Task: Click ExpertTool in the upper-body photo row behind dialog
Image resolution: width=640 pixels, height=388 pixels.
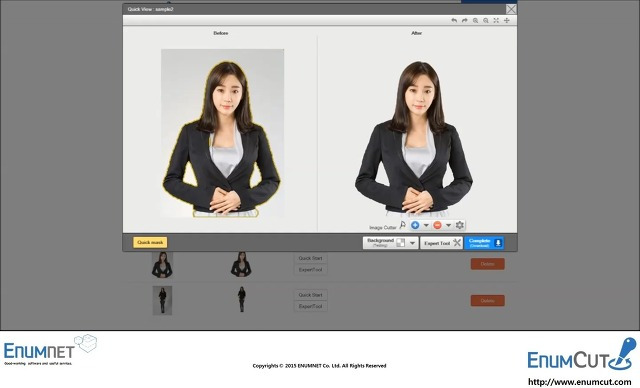Action: 310,270
